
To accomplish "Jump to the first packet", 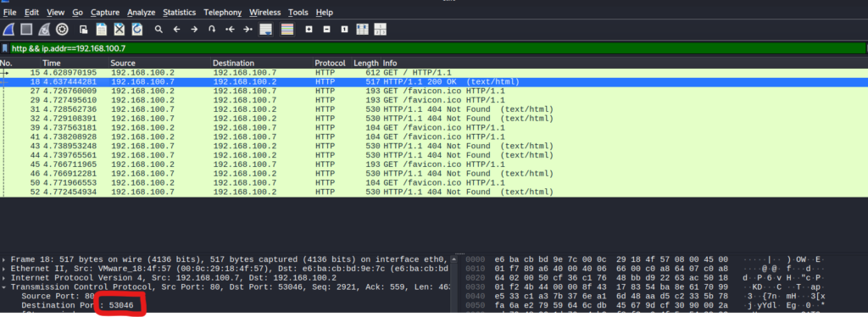I will tap(230, 30).
